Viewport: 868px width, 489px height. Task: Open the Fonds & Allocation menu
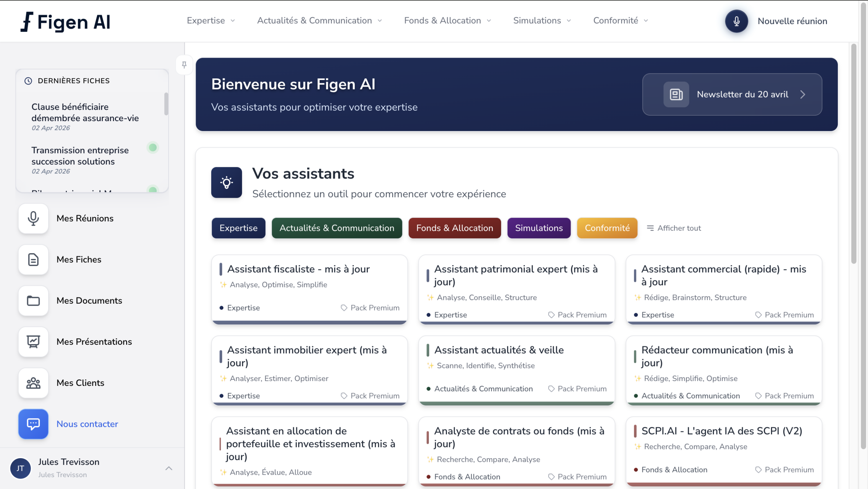click(447, 20)
